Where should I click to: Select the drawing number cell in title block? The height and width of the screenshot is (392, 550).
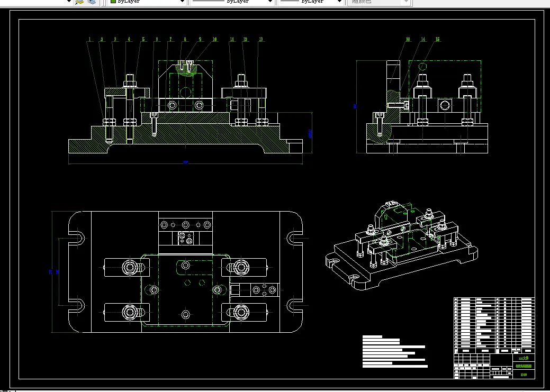click(x=523, y=375)
